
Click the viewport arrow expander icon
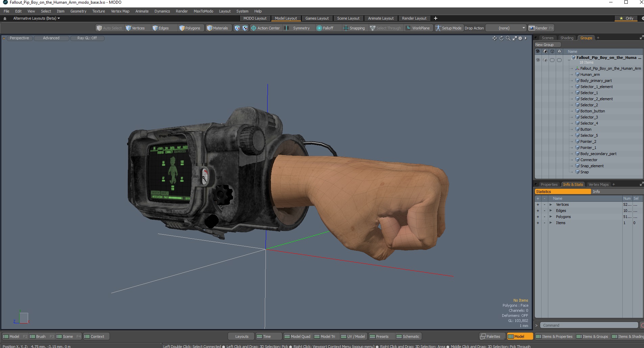pos(526,38)
